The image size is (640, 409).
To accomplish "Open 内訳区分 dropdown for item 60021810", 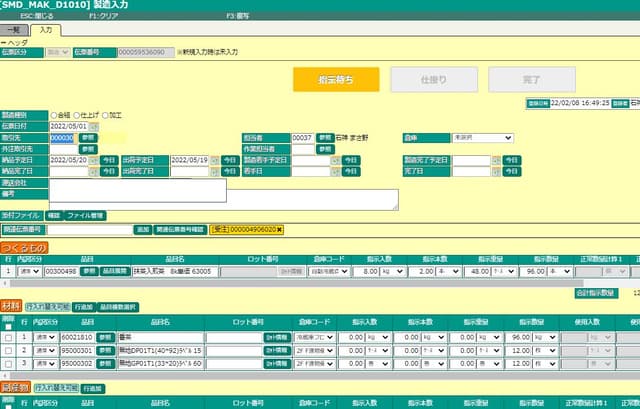I will pos(45,338).
